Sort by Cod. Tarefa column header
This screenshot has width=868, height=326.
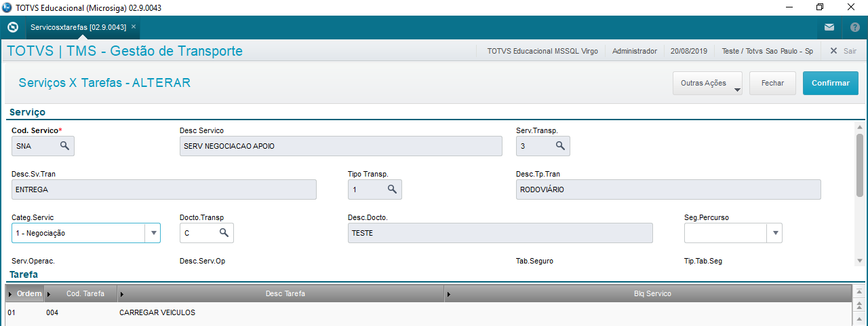81,293
